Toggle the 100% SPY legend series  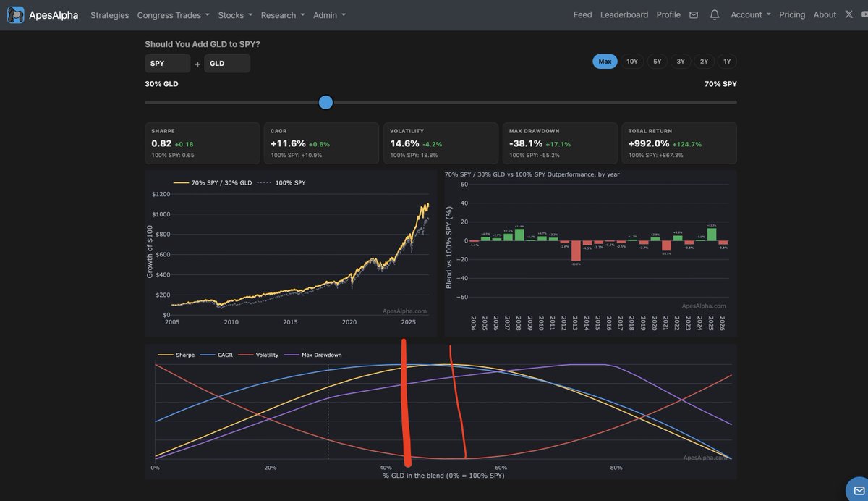tap(282, 182)
